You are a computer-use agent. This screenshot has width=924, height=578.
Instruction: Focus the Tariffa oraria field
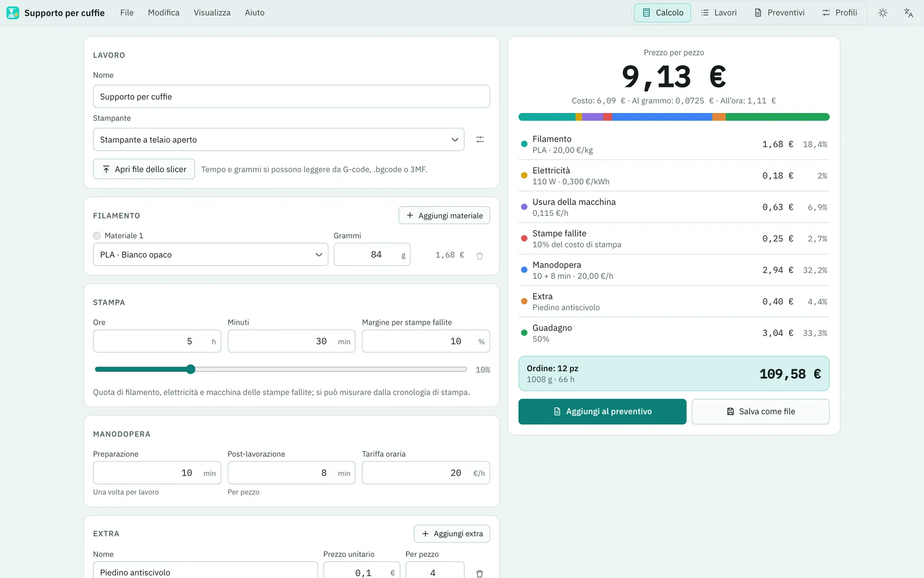[x=426, y=473]
